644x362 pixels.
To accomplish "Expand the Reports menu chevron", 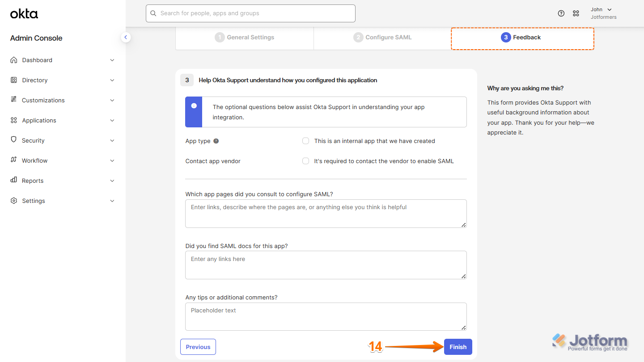I will click(112, 181).
